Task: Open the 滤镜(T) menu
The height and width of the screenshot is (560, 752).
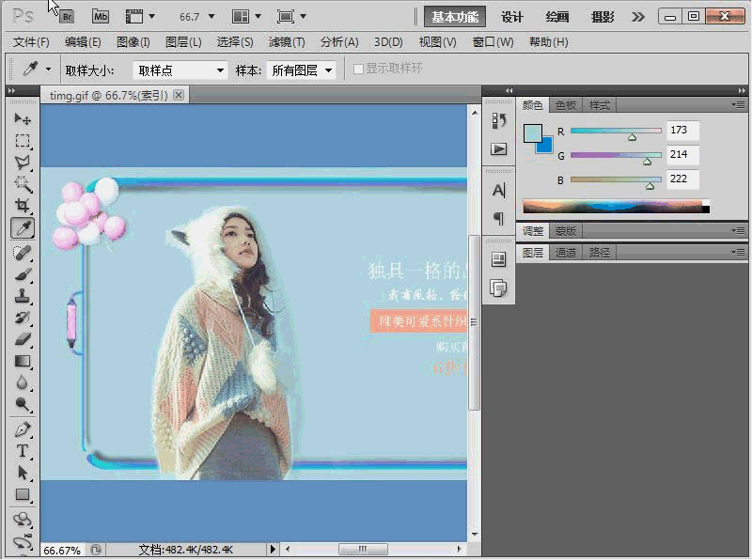Action: (x=286, y=42)
